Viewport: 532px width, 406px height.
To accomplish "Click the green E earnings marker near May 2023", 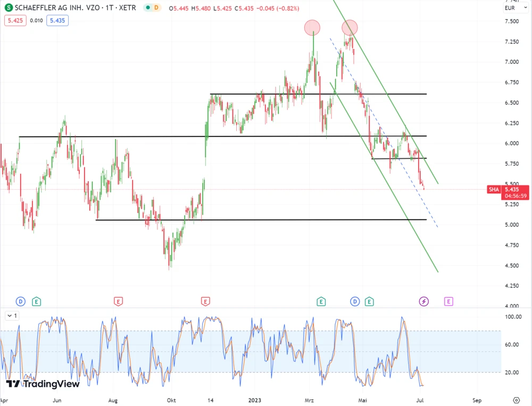I will coord(369,301).
